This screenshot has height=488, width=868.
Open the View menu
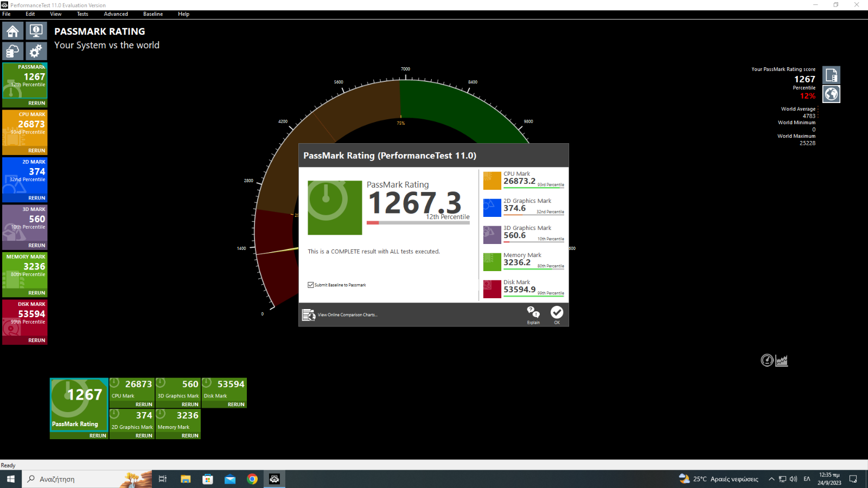56,14
